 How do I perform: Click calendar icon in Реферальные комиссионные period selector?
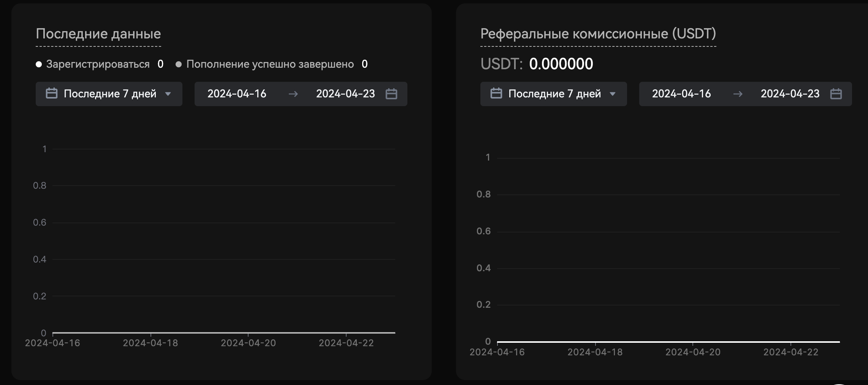tap(496, 94)
